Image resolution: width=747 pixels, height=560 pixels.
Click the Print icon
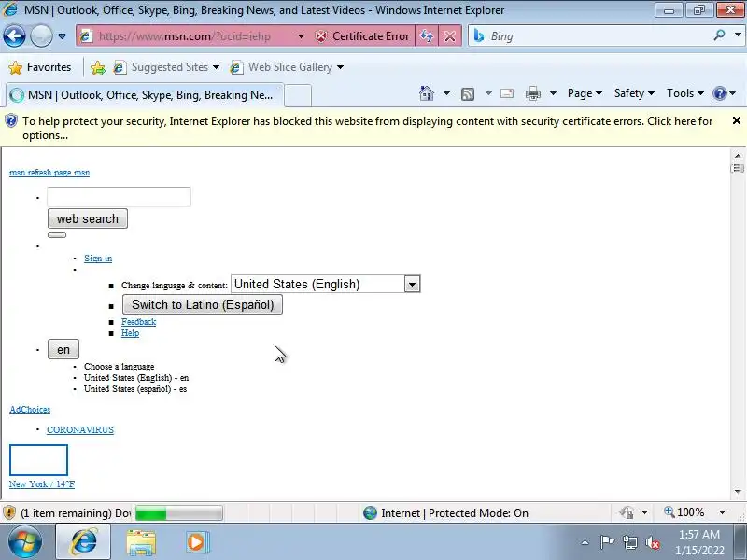coord(533,93)
